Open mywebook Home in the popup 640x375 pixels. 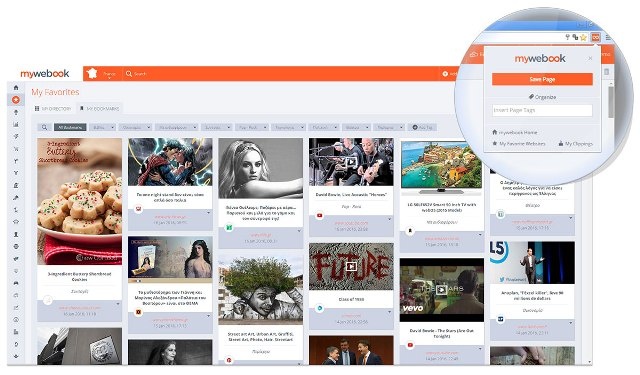[515, 132]
